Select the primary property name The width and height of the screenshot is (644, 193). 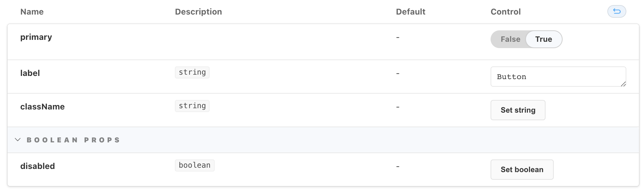[x=36, y=37]
